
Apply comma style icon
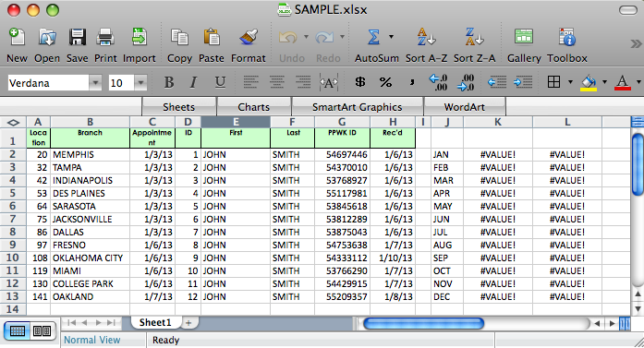(411, 83)
